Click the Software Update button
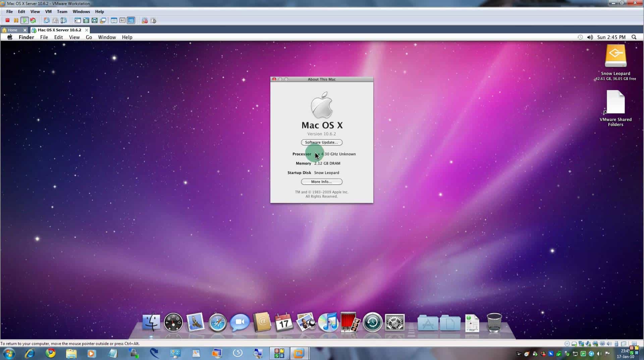 point(321,142)
